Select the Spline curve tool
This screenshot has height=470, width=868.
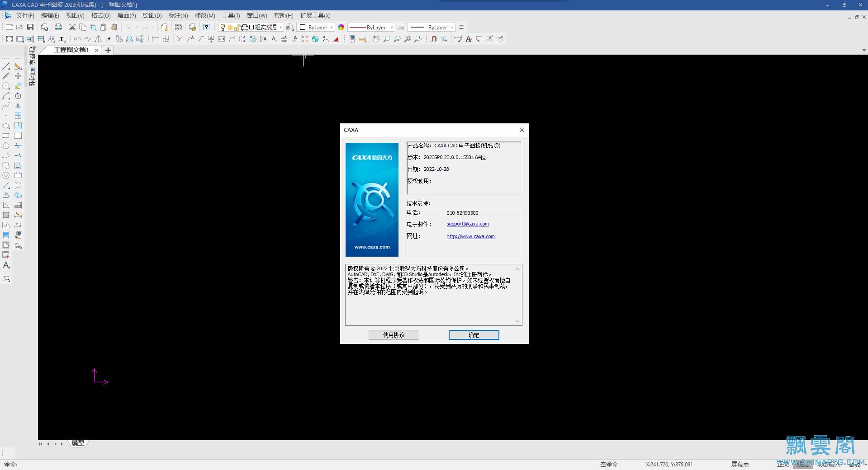tap(6, 106)
